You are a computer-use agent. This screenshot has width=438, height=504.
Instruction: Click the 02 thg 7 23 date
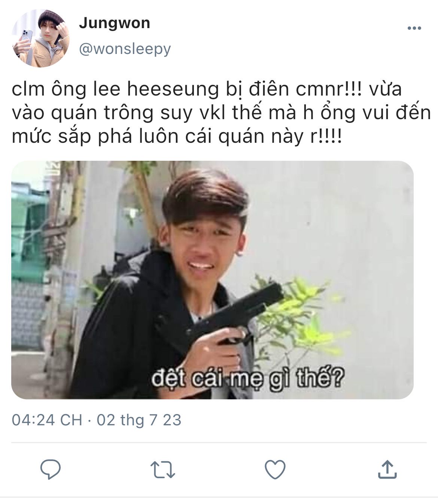(139, 420)
